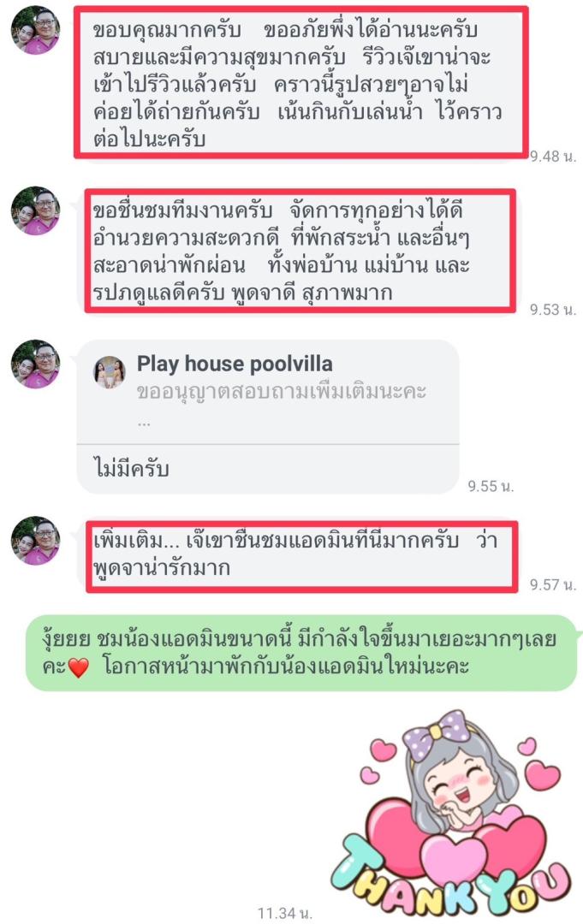Select the message starting ขอบคุณมากครับ
Image resolution: width=583 pixels, height=924 pixels.
[300, 83]
